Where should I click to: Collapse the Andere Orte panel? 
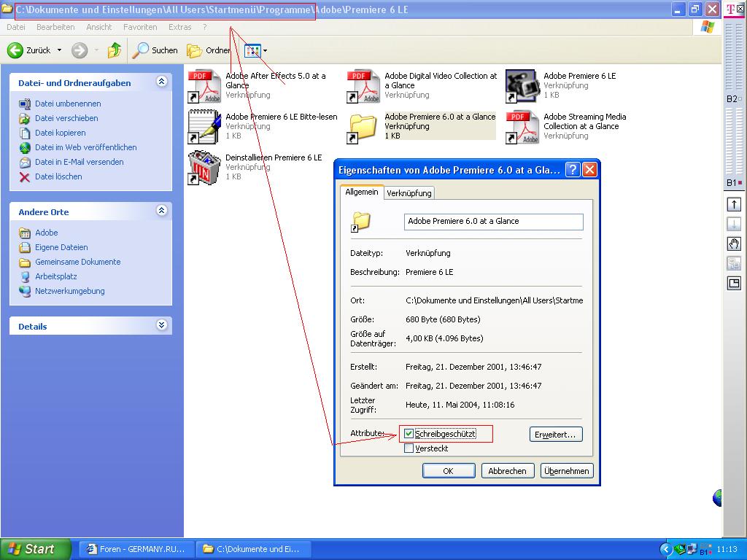[161, 211]
